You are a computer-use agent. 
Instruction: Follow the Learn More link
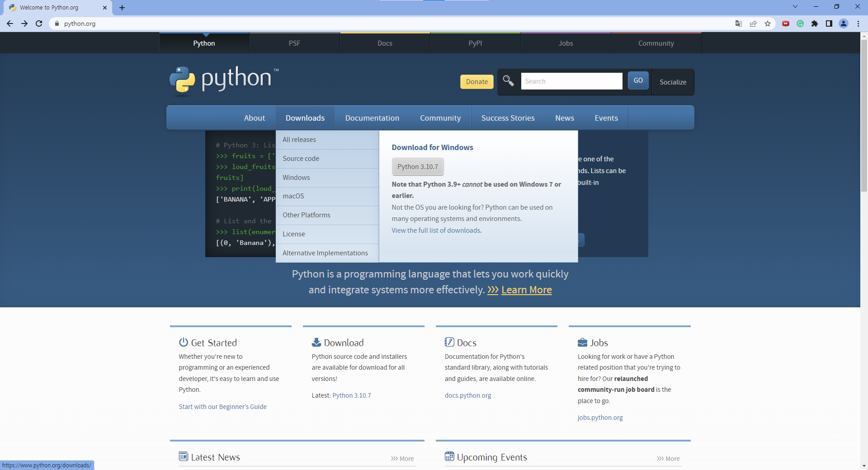527,290
